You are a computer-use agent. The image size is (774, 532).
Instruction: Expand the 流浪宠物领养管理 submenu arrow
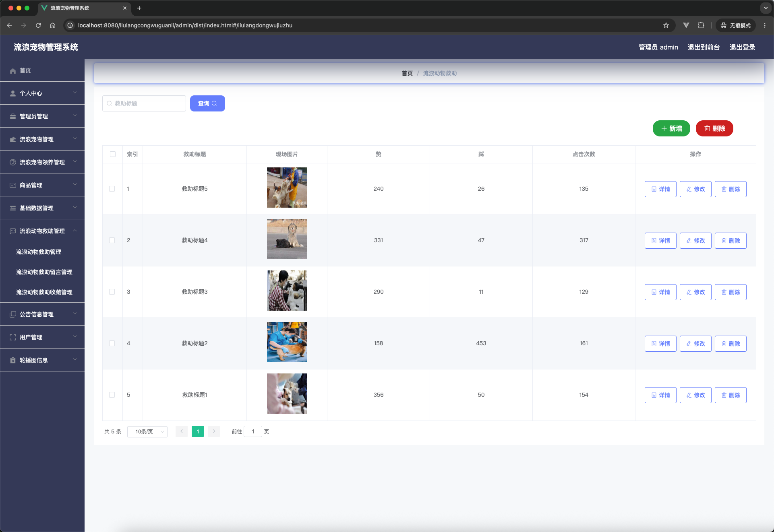tap(75, 161)
